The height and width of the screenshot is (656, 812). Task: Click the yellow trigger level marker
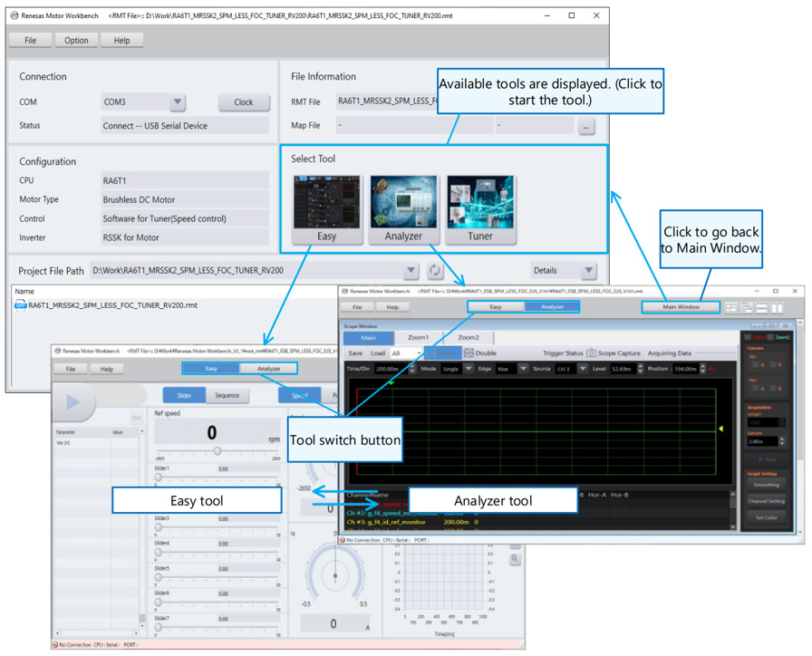[x=720, y=429]
